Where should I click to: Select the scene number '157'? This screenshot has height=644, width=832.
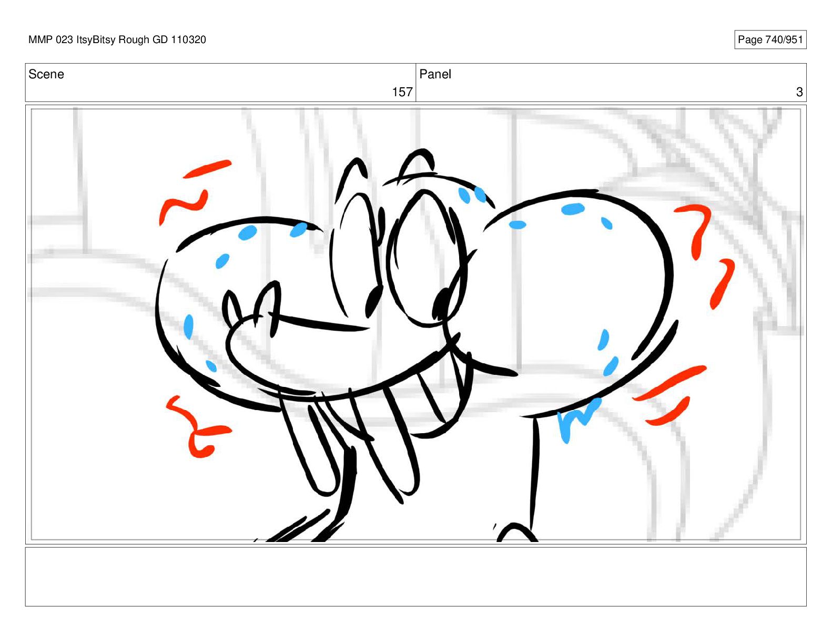point(402,92)
